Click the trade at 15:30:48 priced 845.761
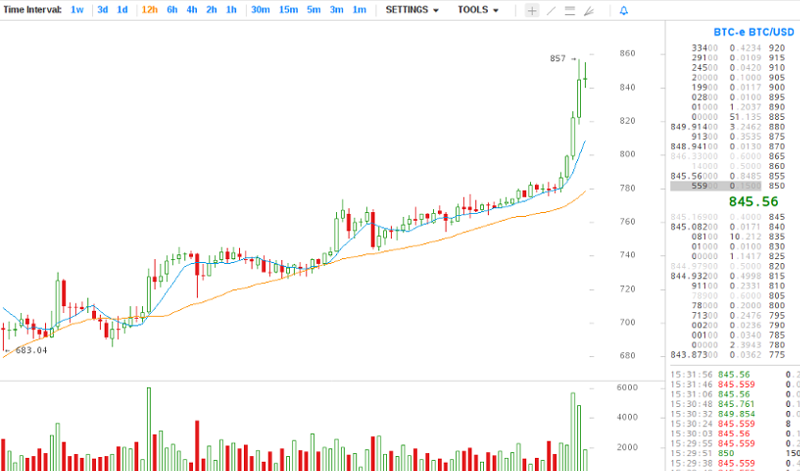Image resolution: width=800 pixels, height=471 pixels. click(x=735, y=404)
